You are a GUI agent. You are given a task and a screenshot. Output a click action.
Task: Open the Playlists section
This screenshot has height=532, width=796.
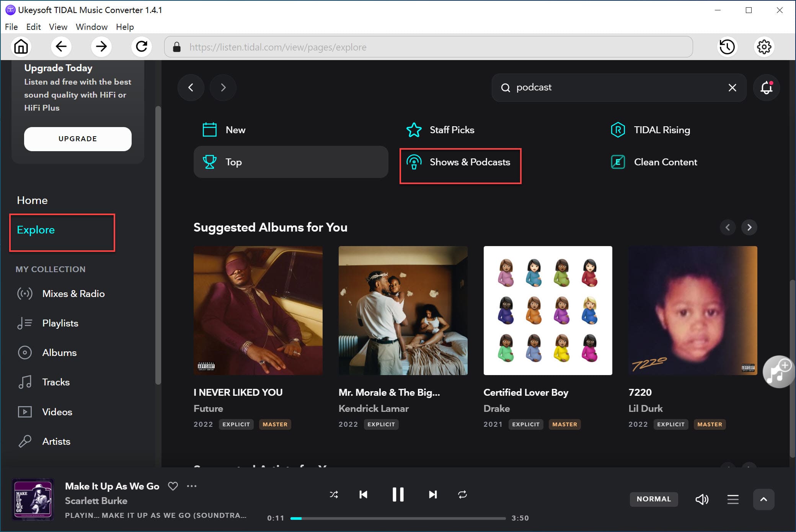pos(60,323)
